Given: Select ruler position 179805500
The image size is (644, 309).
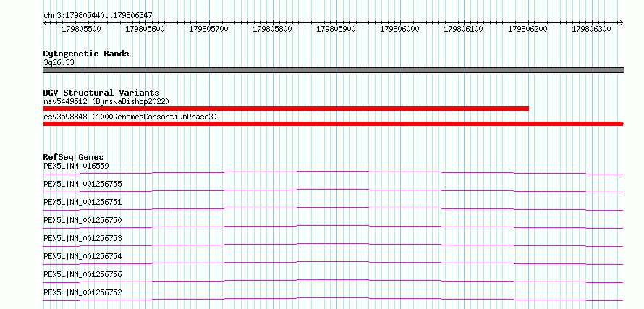Looking at the screenshot, I should [x=82, y=30].
